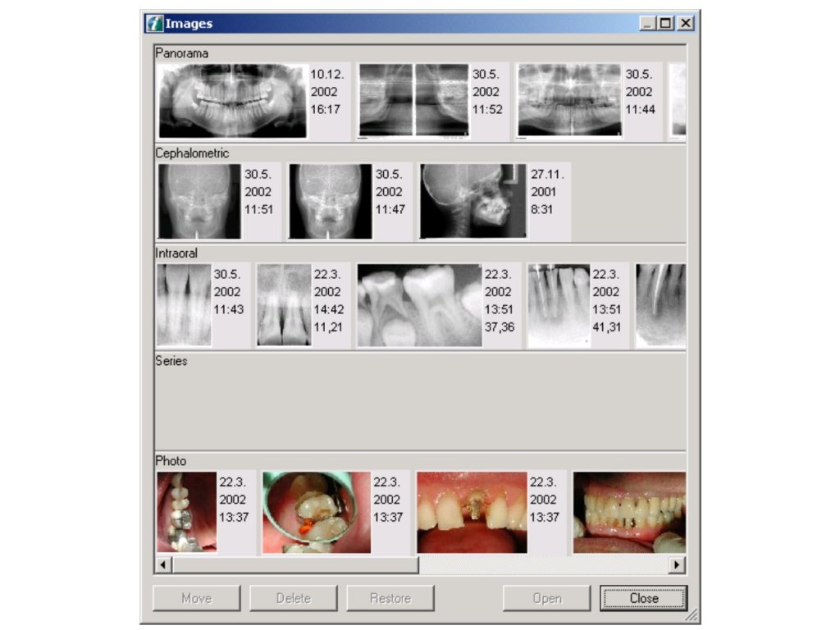Select dental mirror photo with red marking
The width and height of the screenshot is (840, 630).
pyautogui.click(x=317, y=512)
